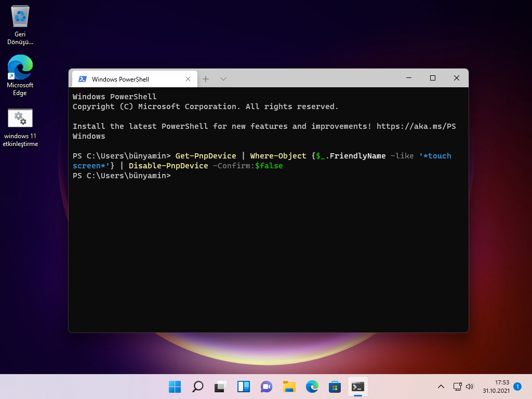Click the -Confirm: parameter text
The height and width of the screenshot is (399, 532).
coord(234,166)
